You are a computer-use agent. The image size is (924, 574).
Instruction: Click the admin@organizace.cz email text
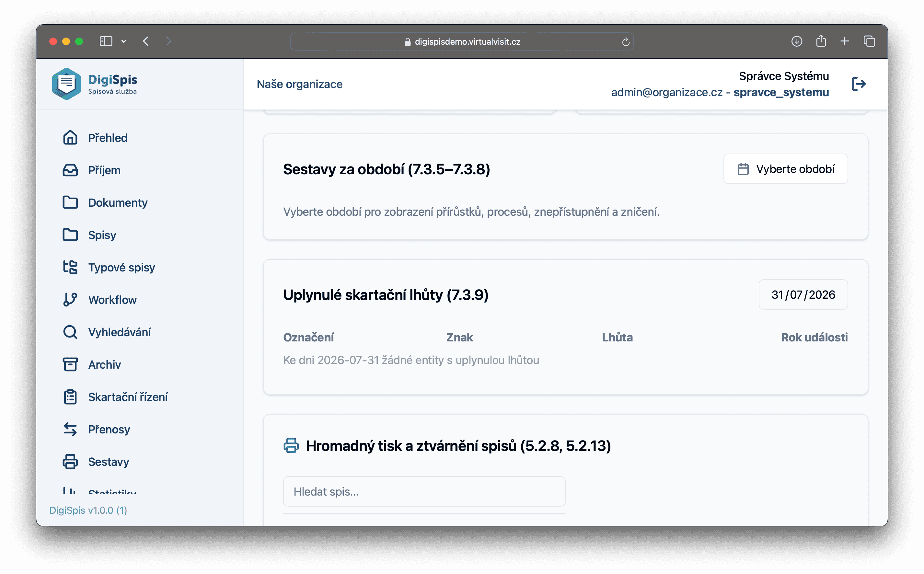tap(667, 92)
